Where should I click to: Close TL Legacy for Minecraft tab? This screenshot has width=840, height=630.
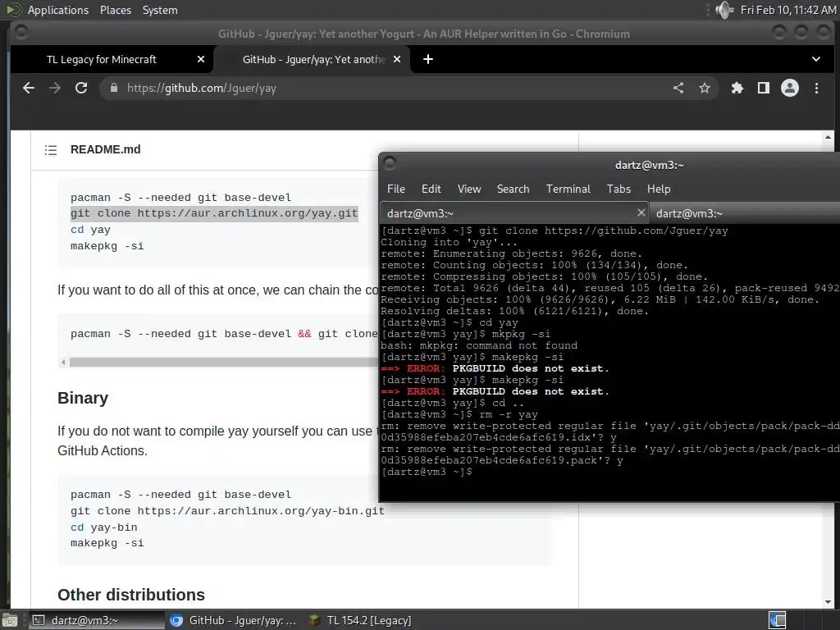tap(201, 59)
